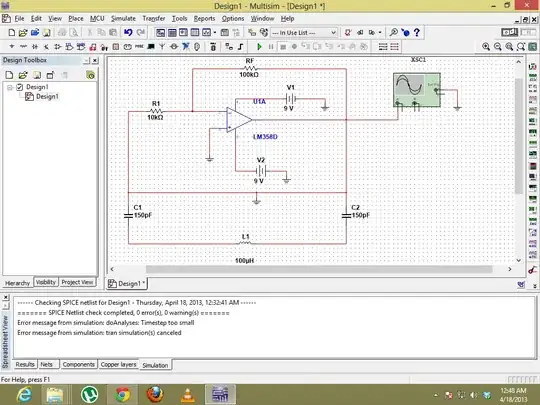Click the horizontal canvas scrollbar
This screenshot has height=405, width=540.
pyautogui.click(x=319, y=269)
